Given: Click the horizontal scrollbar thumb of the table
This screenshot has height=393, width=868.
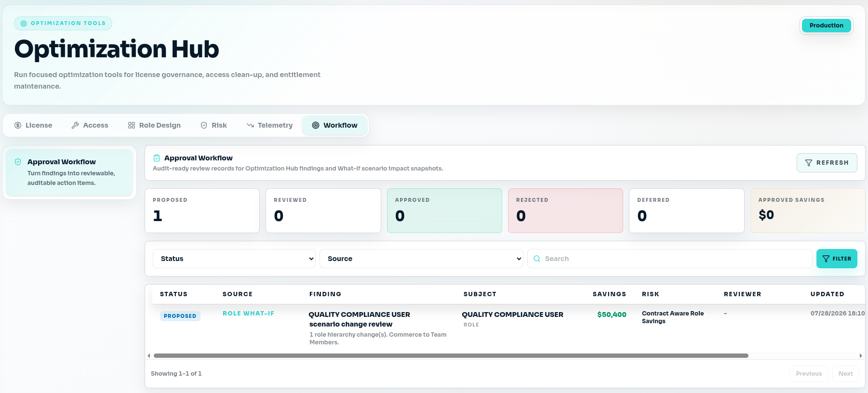Looking at the screenshot, I should [x=451, y=355].
